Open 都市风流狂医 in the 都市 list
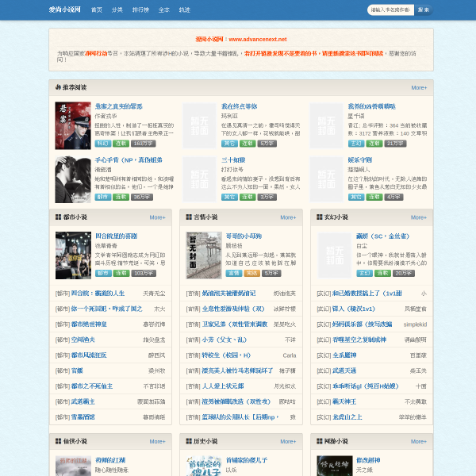The width and height of the screenshot is (476, 476). (89, 355)
